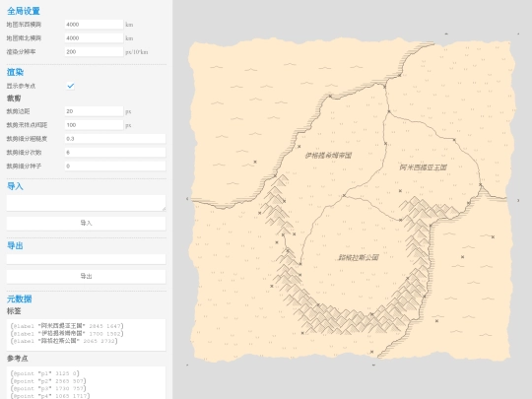Select the blue 导出 section heading
The image size is (532, 399).
click(x=15, y=245)
